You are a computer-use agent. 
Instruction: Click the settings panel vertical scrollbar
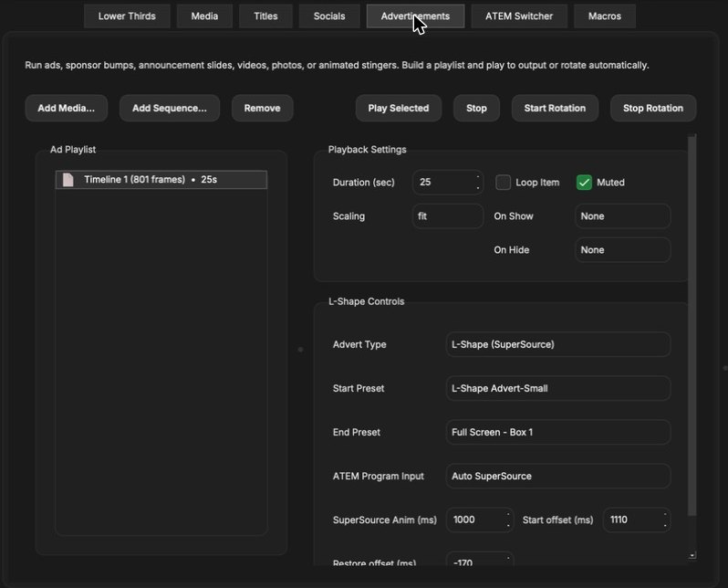coord(692,325)
